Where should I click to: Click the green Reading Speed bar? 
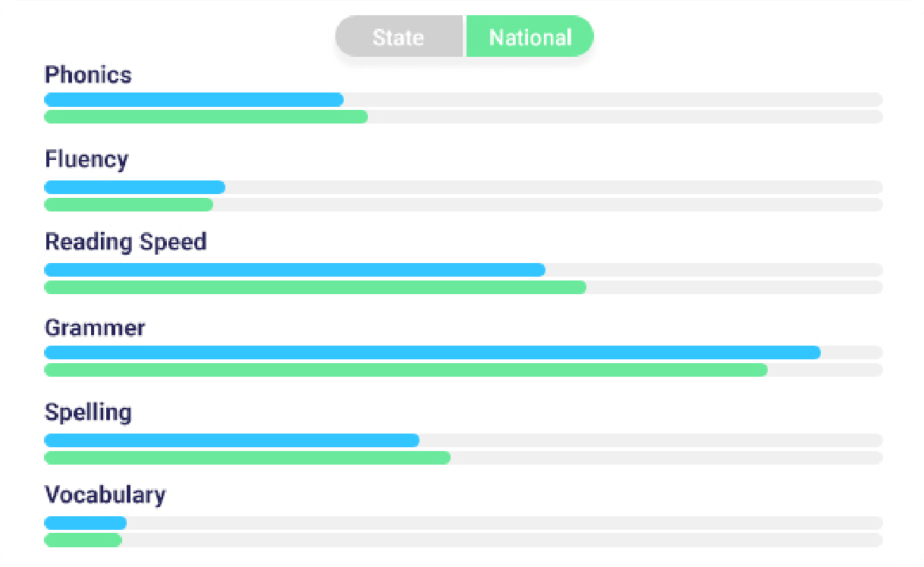point(316,287)
